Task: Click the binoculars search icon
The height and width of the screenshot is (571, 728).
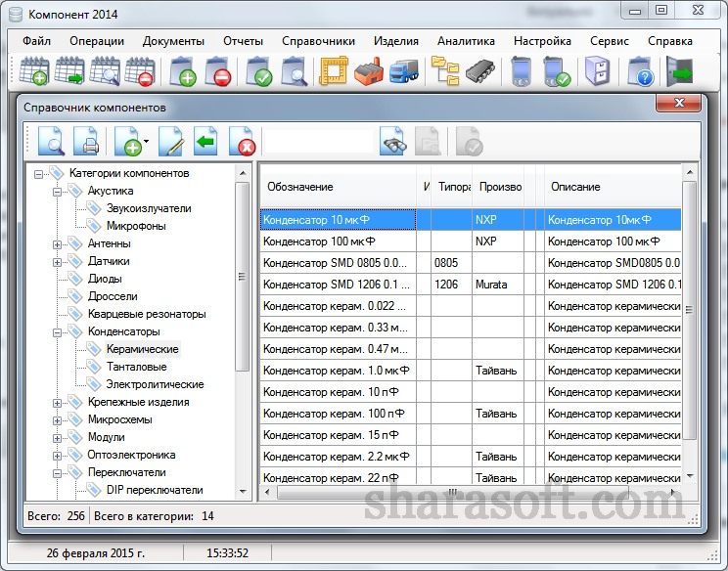Action: tap(393, 141)
